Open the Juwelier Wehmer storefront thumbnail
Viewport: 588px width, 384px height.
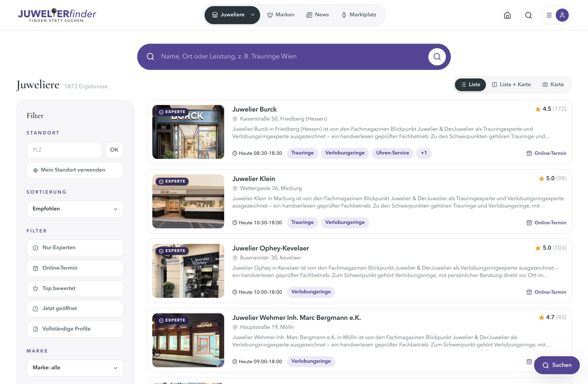click(188, 340)
